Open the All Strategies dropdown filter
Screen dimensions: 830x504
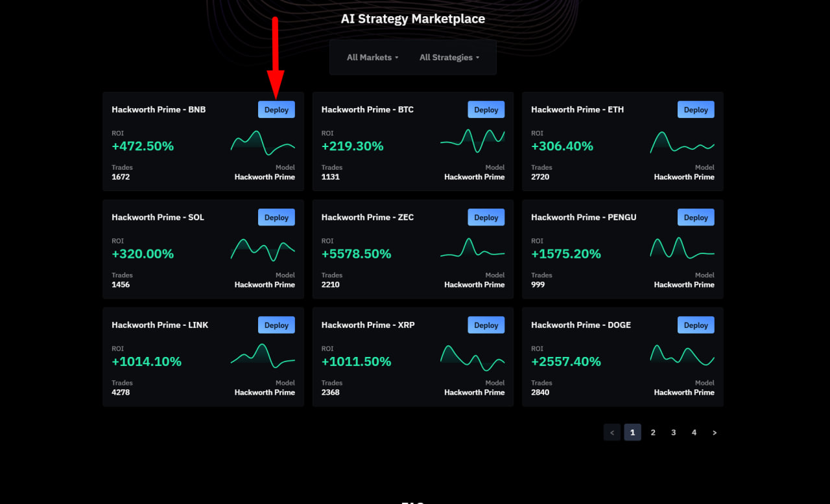449,57
